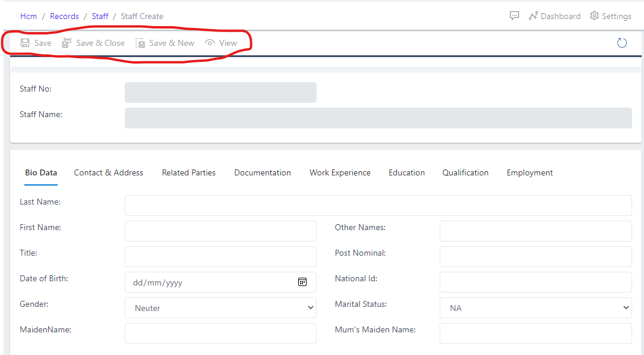Screen dimensions: 644x355
Task: Click the Dashboard activity icon
Action: click(533, 16)
